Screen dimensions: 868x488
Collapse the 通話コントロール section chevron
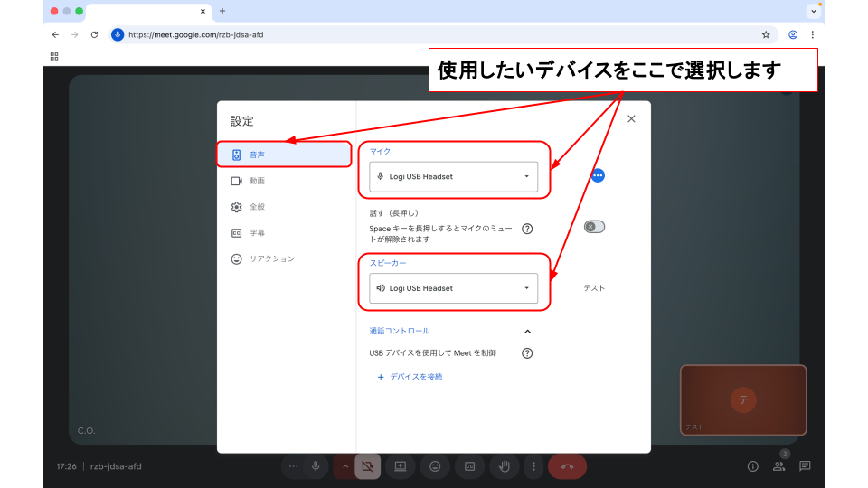click(528, 332)
